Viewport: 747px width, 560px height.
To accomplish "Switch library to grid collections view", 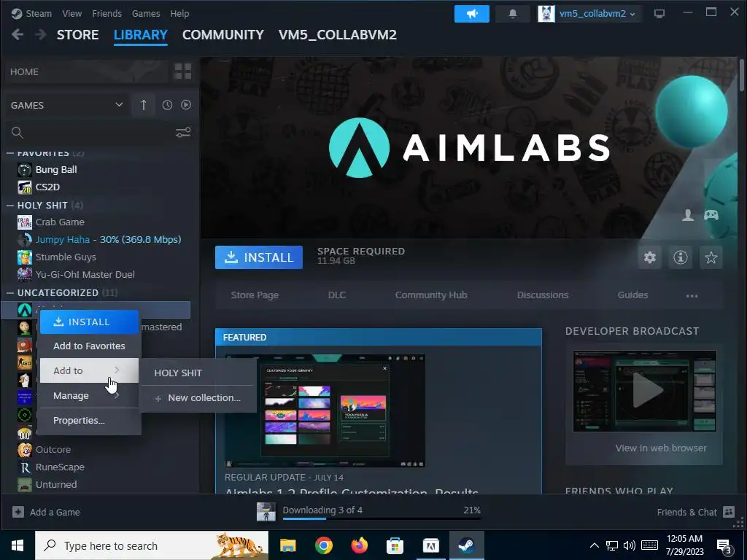I will 183,71.
